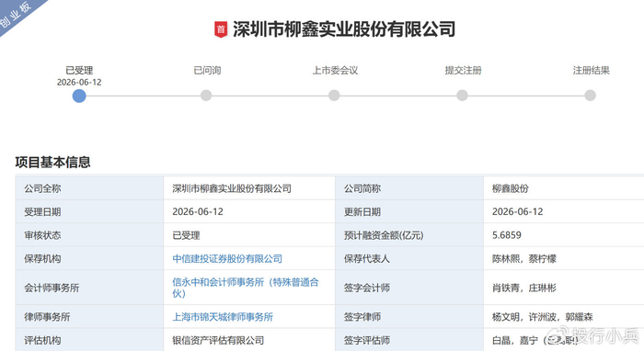Click the 银信资产评估有限公司 value cell
Viewport: 644px width, 351px height.
point(249,340)
